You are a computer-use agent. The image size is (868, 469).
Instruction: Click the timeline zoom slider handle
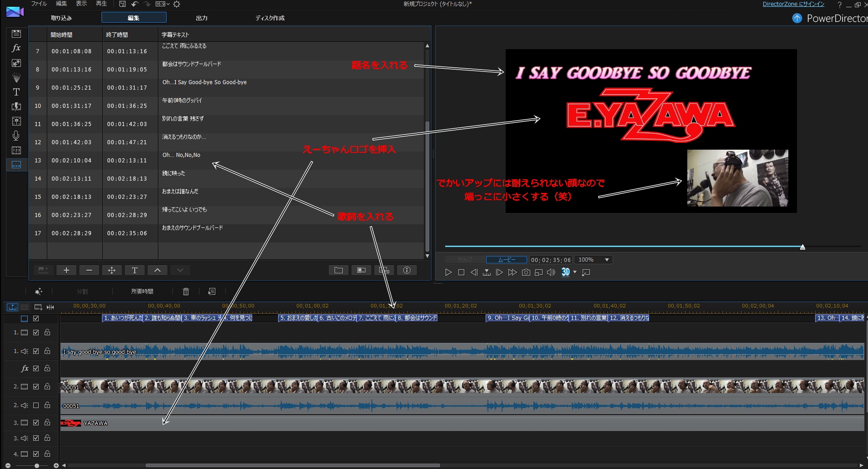[x=37, y=465]
